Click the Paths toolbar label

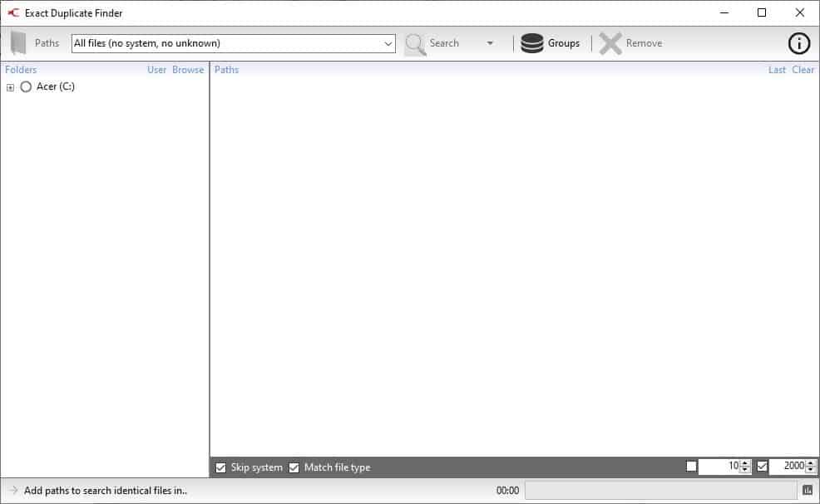(47, 43)
